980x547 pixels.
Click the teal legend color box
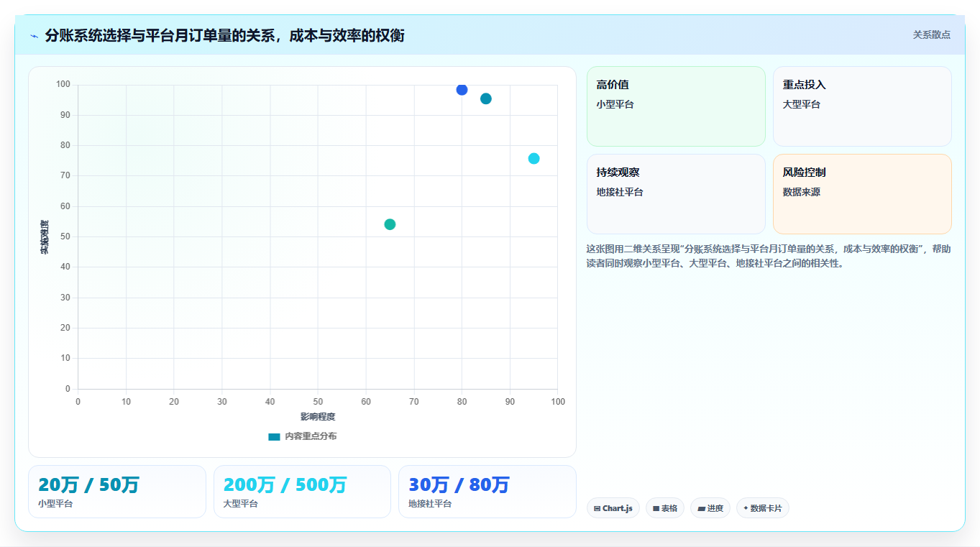click(x=274, y=436)
